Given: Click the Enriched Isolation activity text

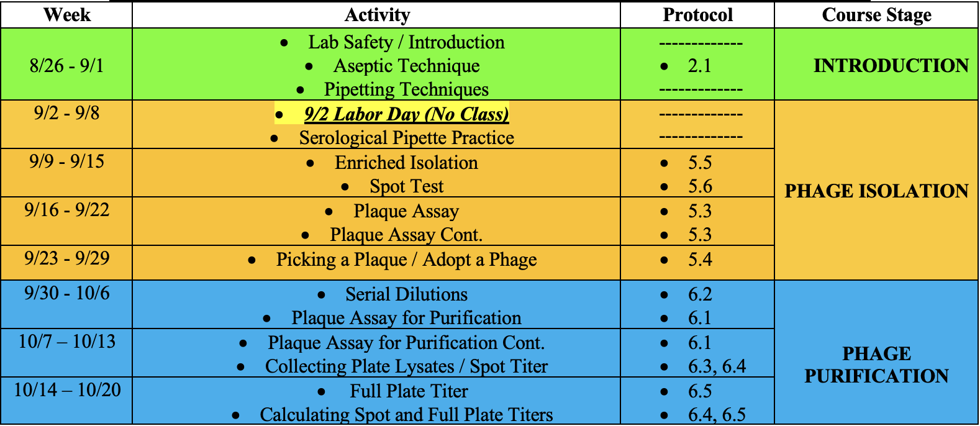Looking at the screenshot, I should [406, 163].
